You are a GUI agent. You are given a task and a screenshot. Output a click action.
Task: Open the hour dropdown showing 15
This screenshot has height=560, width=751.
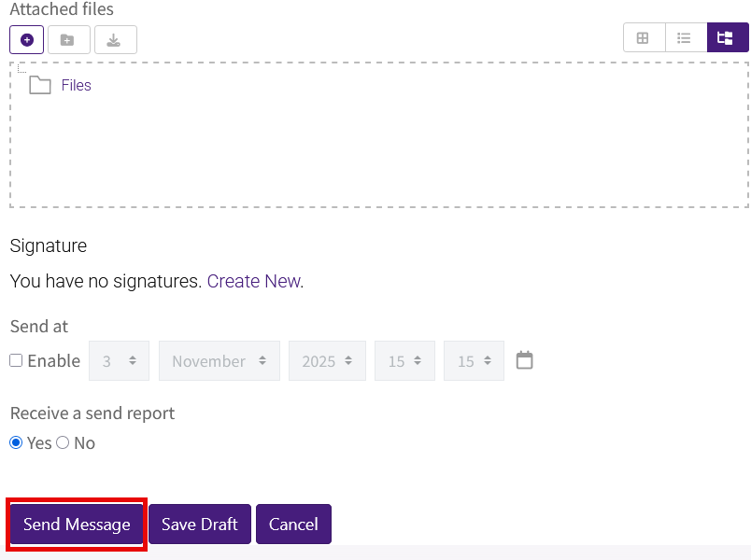(x=404, y=361)
